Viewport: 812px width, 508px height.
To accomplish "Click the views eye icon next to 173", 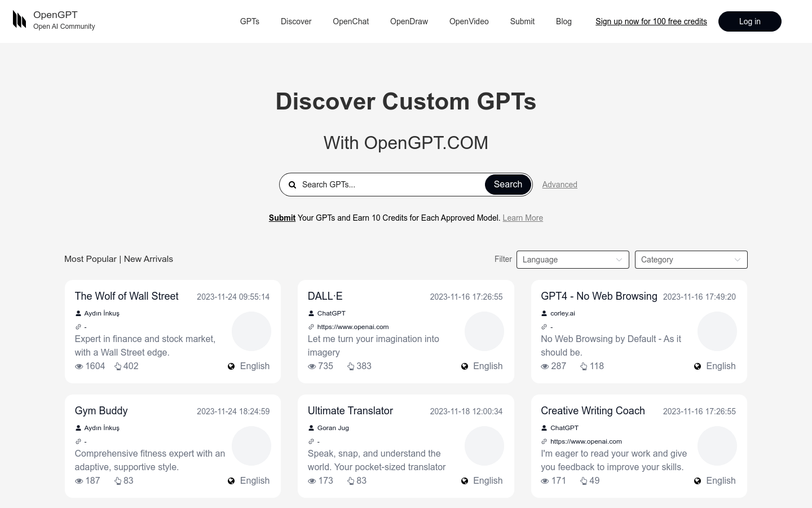I will point(312,481).
